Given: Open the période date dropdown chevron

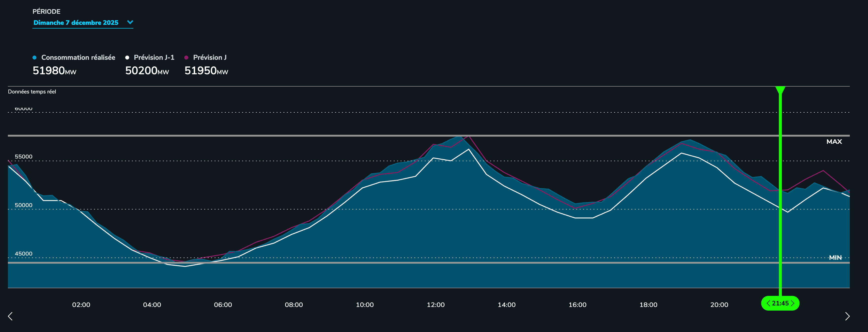Looking at the screenshot, I should coord(130,22).
